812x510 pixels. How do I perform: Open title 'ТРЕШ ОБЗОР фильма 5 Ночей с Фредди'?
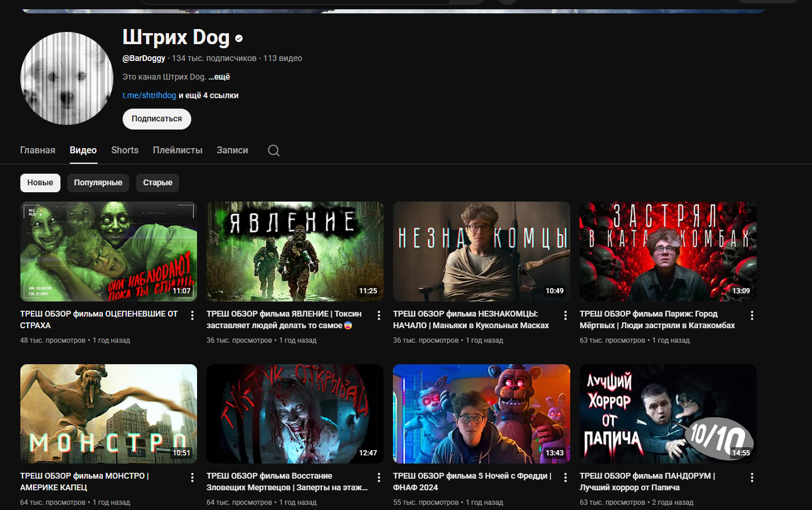473,482
